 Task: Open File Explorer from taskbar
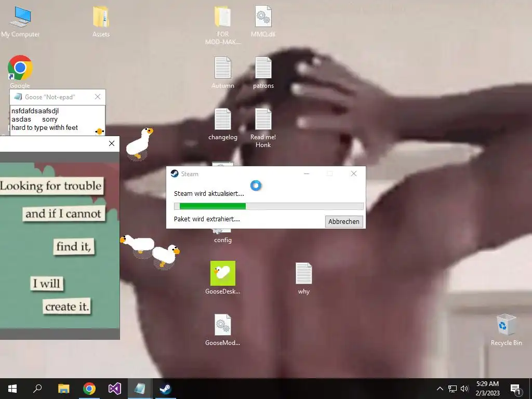[63, 389]
